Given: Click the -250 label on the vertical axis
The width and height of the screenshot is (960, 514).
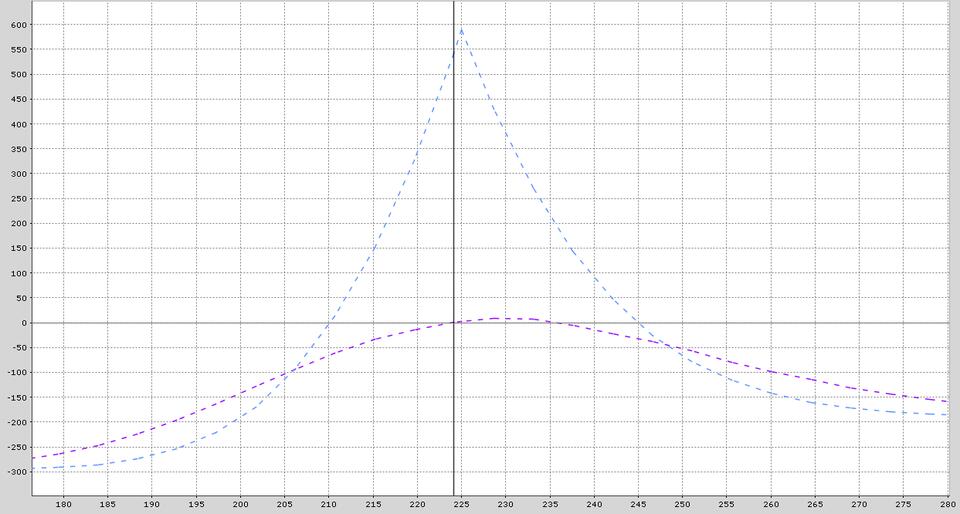Looking at the screenshot, I should click(19, 447).
